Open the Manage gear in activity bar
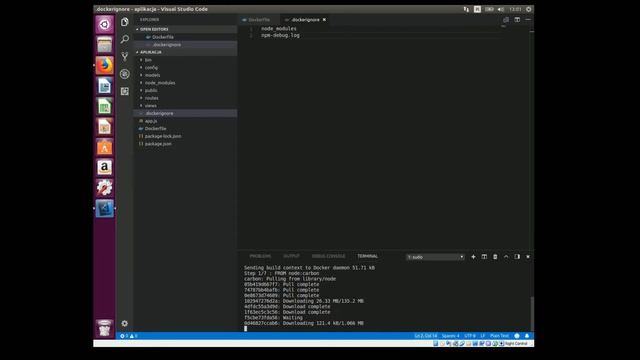 point(124,323)
